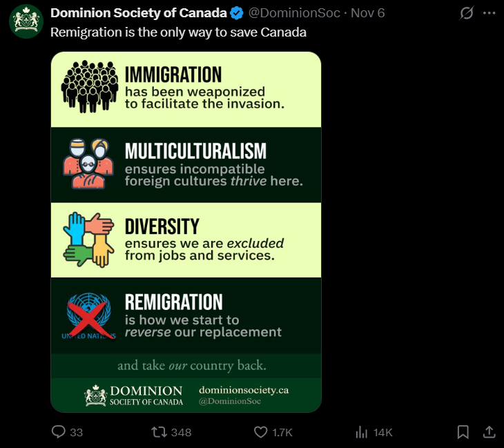Click the 348 reposts count
Viewport: 504px width, 448px height.
click(181, 432)
